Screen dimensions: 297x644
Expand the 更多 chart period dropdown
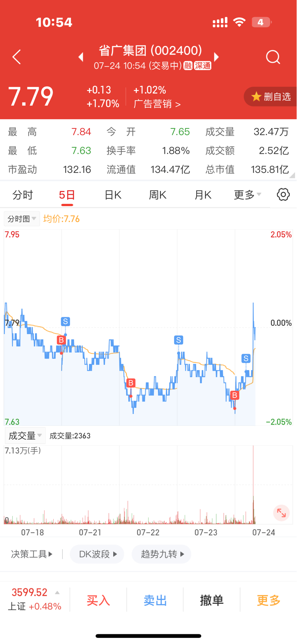(248, 195)
